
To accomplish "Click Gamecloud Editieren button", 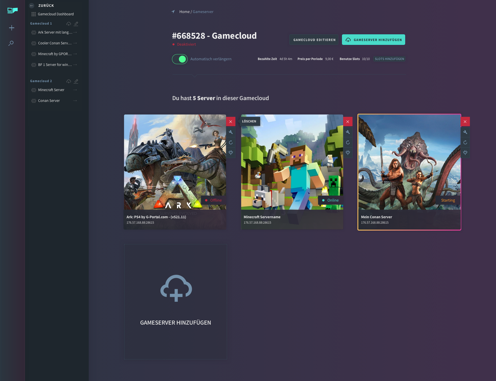I will click(314, 40).
